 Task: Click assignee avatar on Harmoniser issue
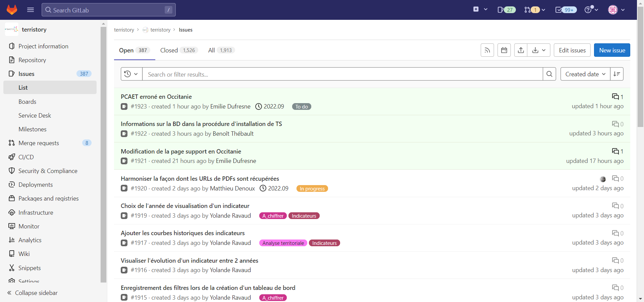(x=603, y=179)
